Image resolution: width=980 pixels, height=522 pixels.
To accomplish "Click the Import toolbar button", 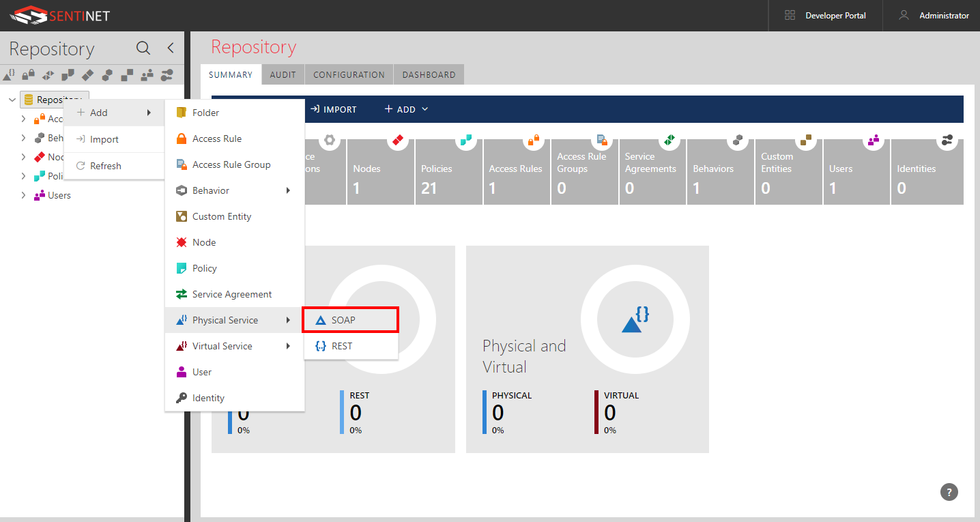I will tap(334, 109).
